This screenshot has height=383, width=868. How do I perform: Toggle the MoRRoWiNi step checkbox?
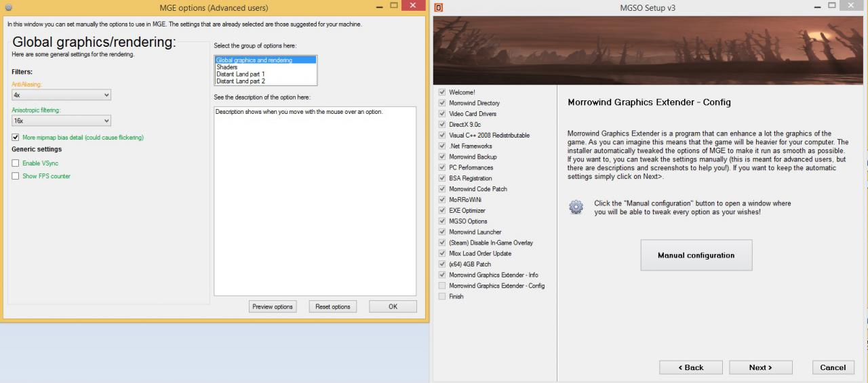click(442, 200)
